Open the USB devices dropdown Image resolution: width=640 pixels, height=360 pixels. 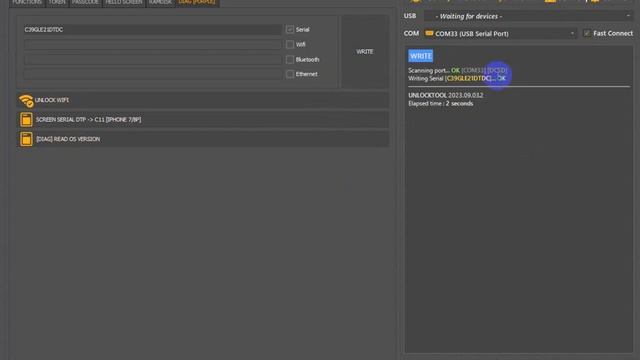pos(528,16)
